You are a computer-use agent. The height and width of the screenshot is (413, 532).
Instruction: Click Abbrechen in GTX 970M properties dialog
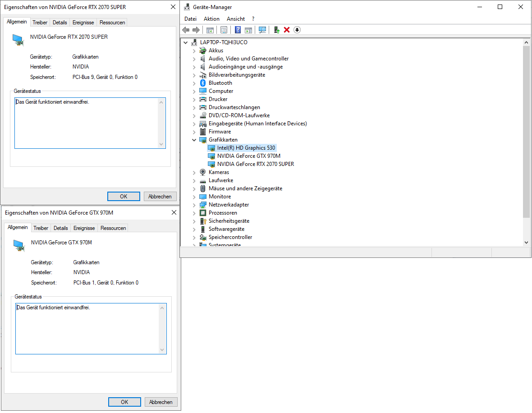(161, 402)
